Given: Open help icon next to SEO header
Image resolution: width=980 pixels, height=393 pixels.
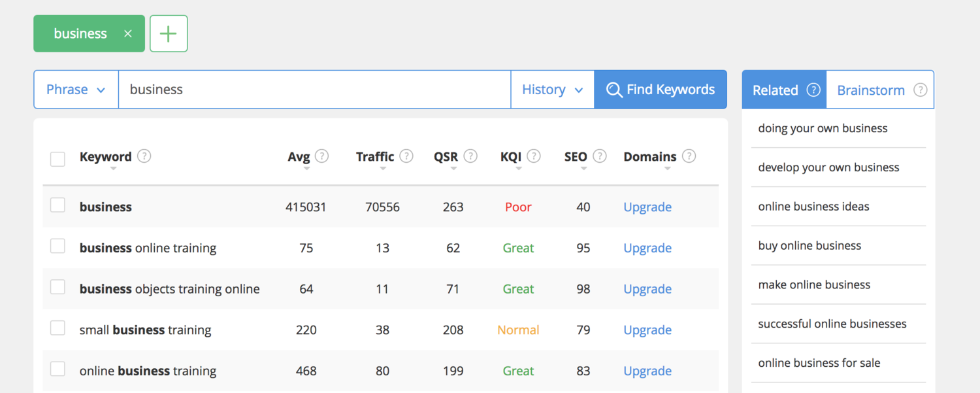Looking at the screenshot, I should coord(600,156).
